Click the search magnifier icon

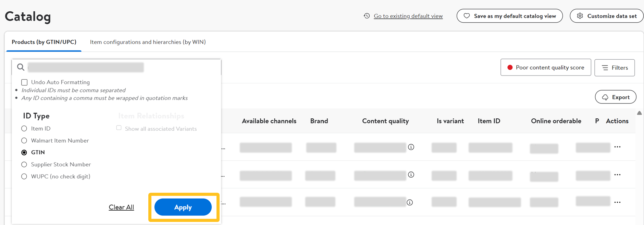[21, 67]
